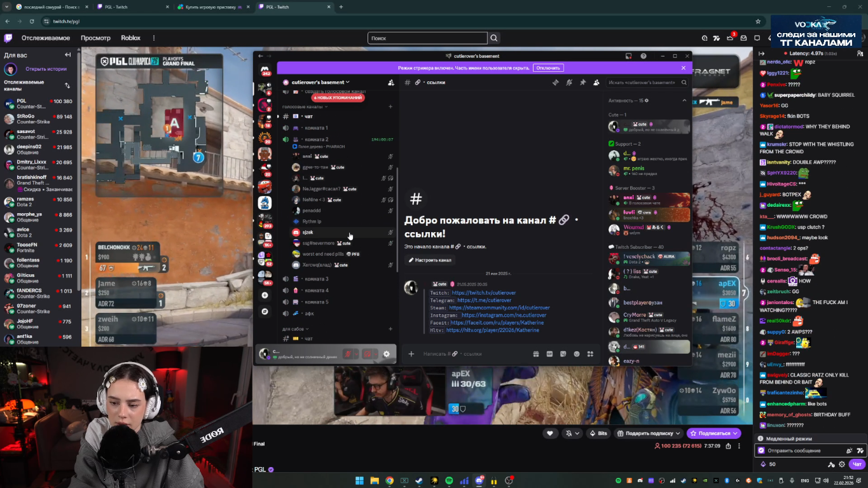Collapse для сабов category
This screenshot has height=488, width=868.
tap(296, 329)
